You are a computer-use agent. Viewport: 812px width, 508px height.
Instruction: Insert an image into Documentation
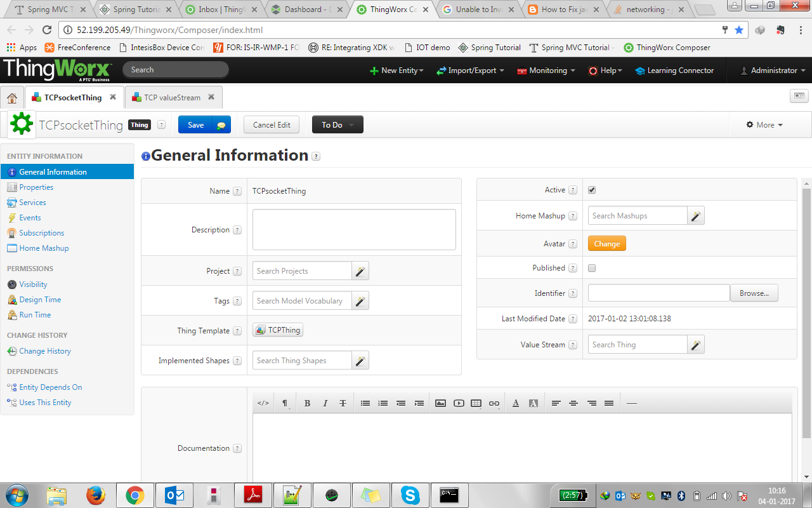(440, 403)
